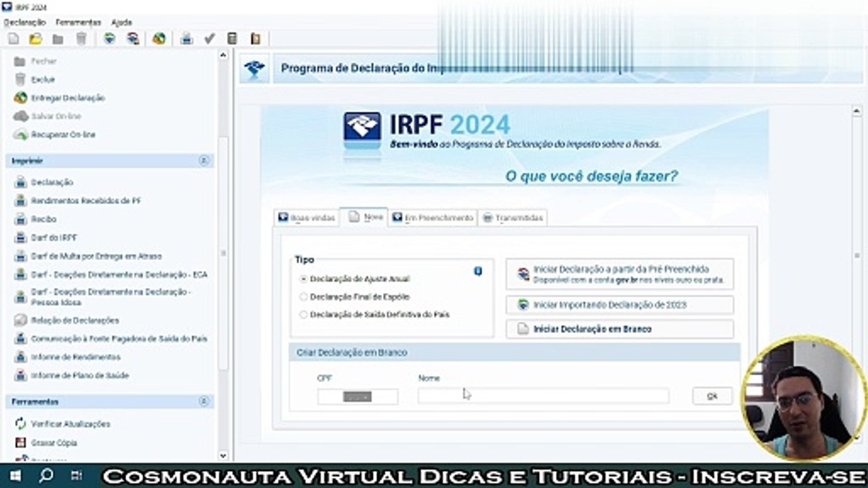Collapse the Ferramentas section
868x488 pixels.
click(203, 402)
